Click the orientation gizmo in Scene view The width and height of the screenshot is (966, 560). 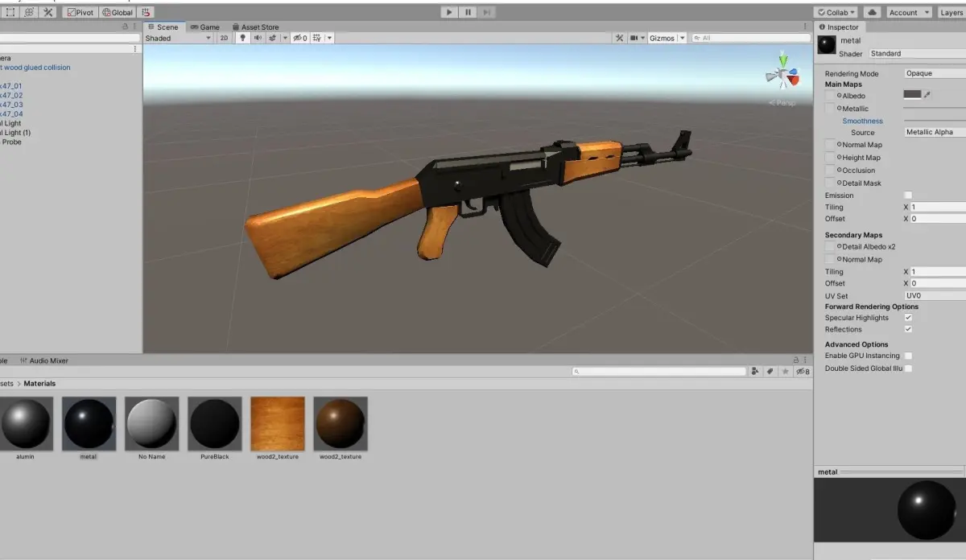782,75
